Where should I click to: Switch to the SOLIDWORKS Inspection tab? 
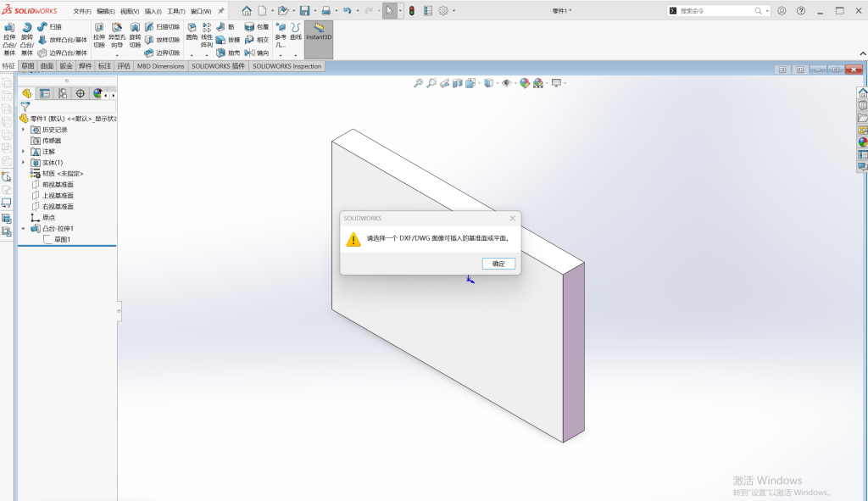287,66
